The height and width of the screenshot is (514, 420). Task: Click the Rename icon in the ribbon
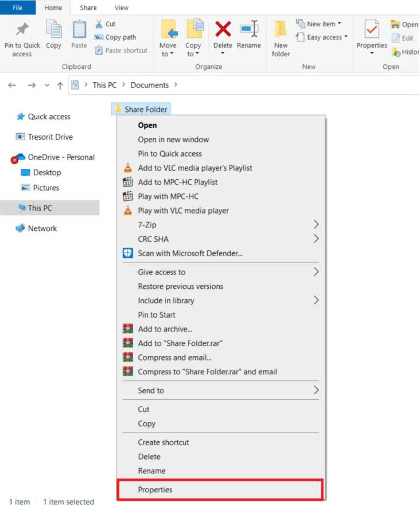click(249, 29)
